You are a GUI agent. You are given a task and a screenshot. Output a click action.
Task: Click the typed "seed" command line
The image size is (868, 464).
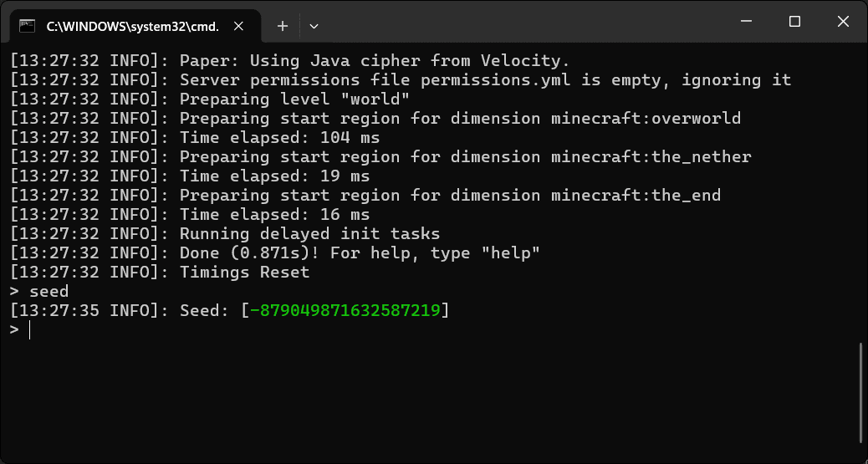tap(39, 291)
